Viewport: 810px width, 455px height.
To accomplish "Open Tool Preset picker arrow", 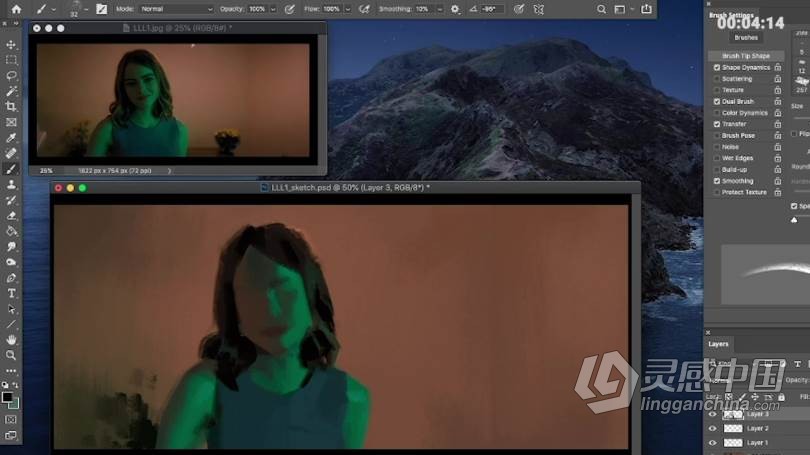I will (53, 9).
